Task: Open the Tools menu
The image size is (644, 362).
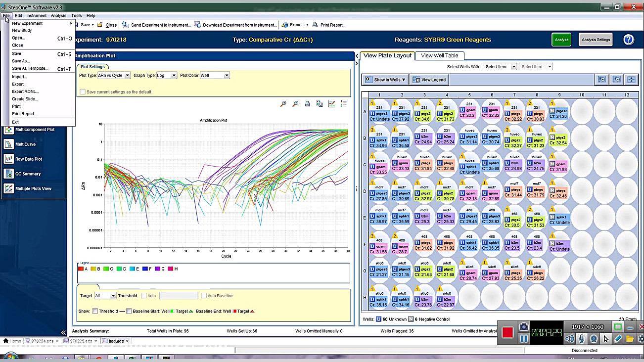Action: point(76,16)
